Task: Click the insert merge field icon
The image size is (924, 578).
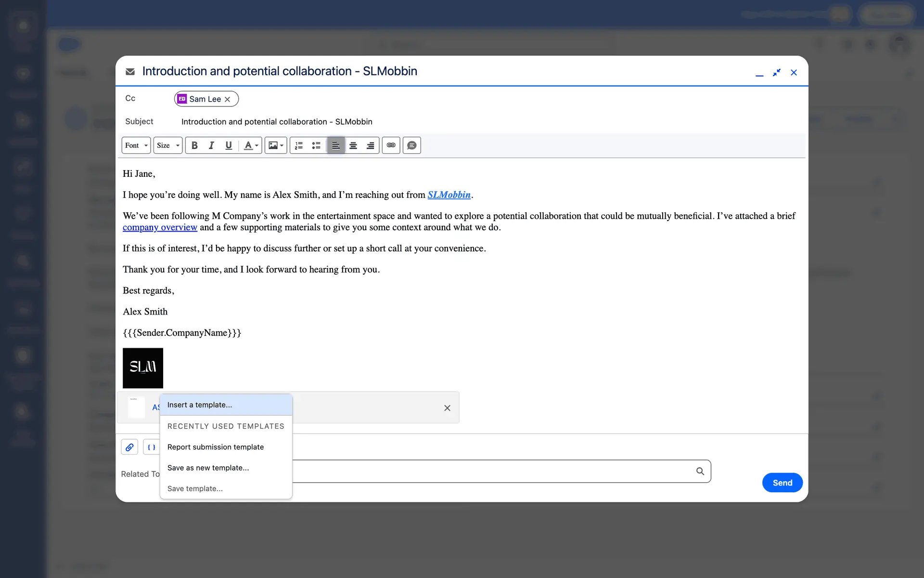Action: point(151,447)
